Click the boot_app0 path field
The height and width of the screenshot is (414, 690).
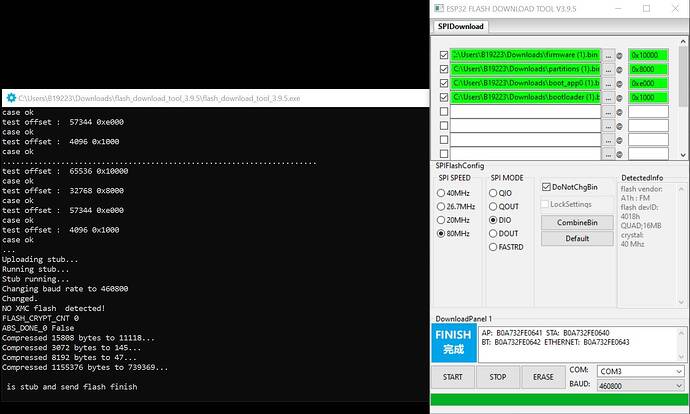[x=525, y=83]
